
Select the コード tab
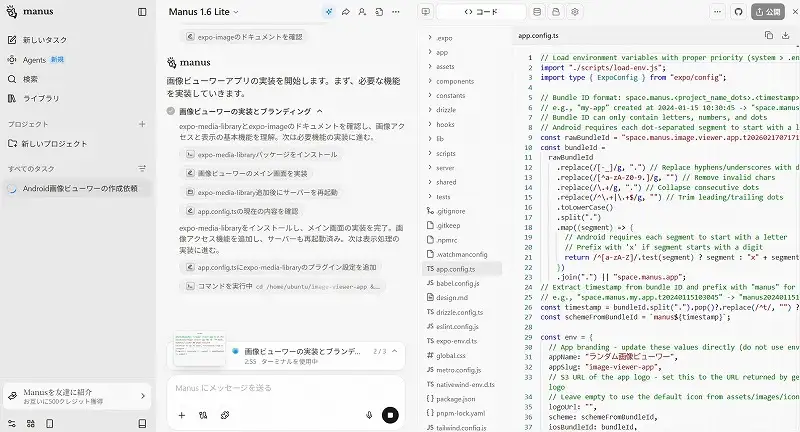coord(481,12)
